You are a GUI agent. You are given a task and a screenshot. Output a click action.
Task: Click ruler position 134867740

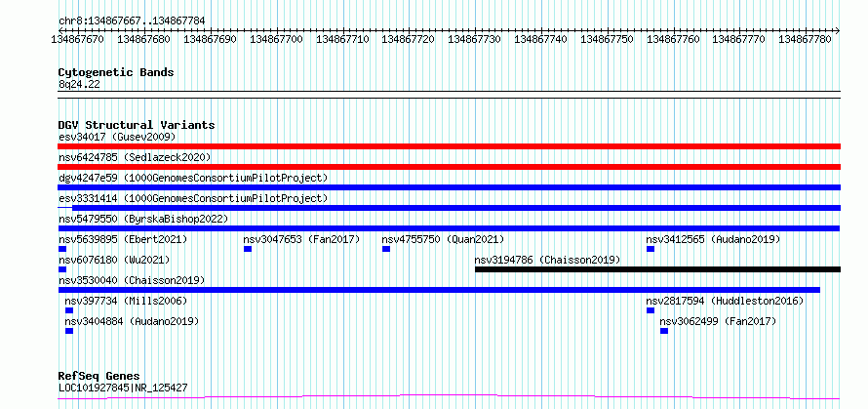[541, 39]
